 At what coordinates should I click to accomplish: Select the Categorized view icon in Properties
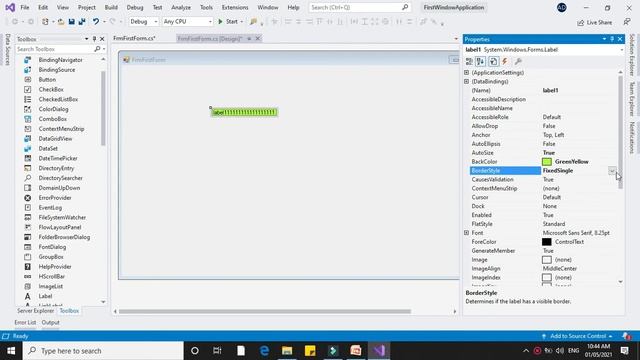click(469, 61)
